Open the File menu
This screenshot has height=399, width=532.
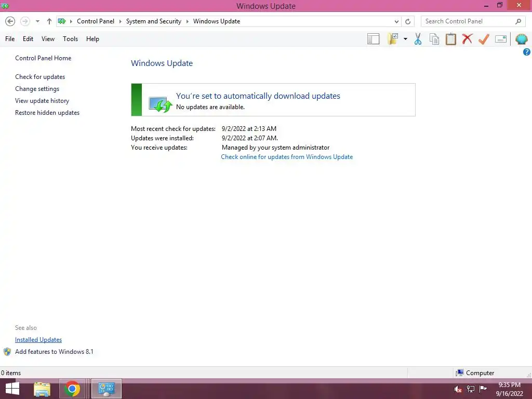point(10,38)
